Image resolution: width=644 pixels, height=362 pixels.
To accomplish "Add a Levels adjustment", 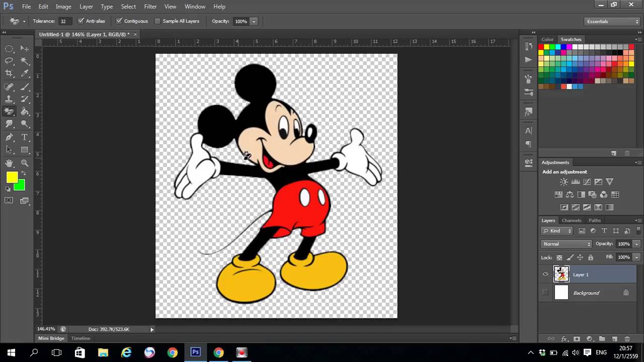I will 576,182.
